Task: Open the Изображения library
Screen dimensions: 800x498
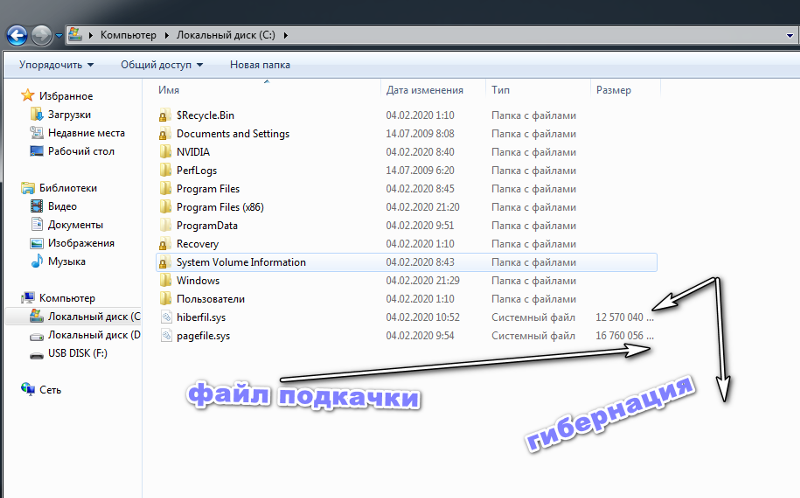Action: pos(81,243)
